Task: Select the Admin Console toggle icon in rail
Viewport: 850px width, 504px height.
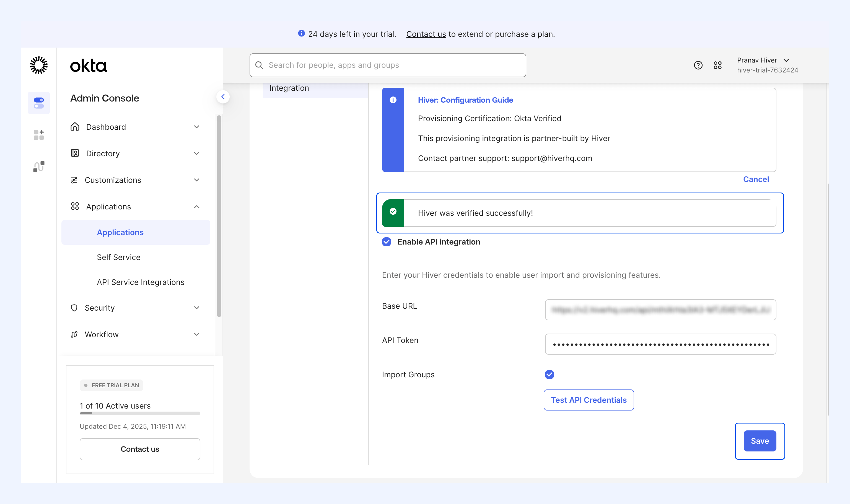Action: (39, 103)
